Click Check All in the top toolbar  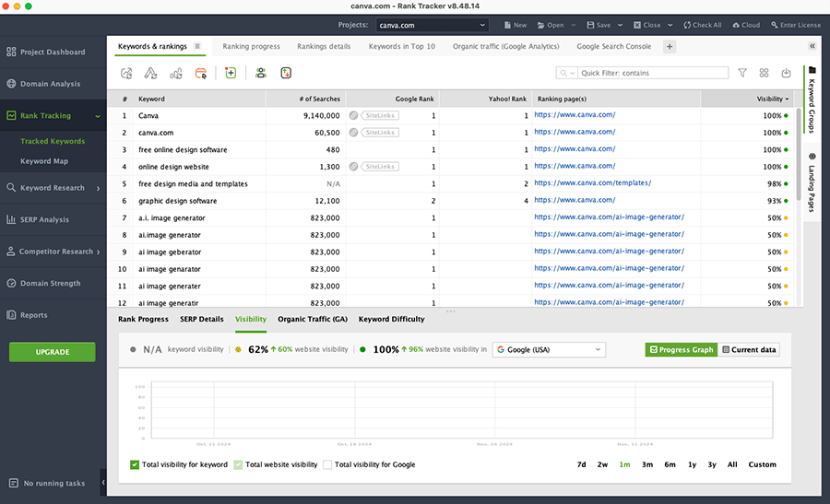click(703, 25)
